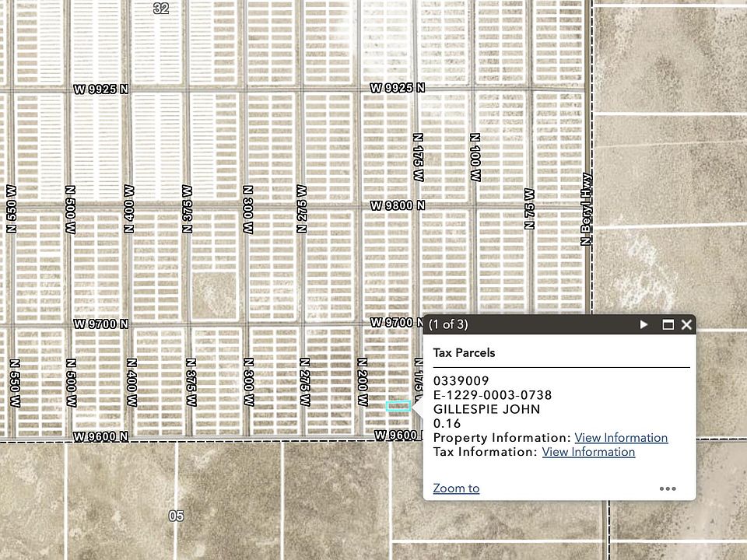This screenshot has width=747, height=560.
Task: Click section number 05 label
Action: click(x=176, y=516)
